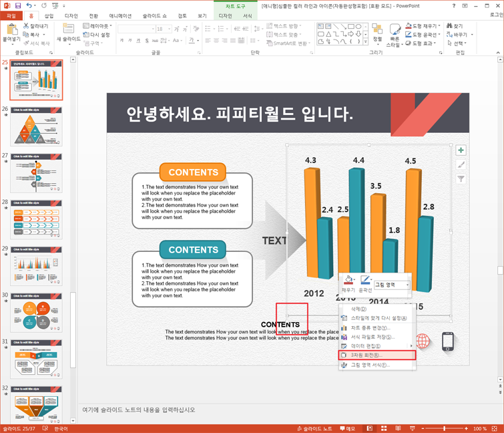Click the green plus chart elements button
Screen dimensions: 504x433
pos(461,150)
